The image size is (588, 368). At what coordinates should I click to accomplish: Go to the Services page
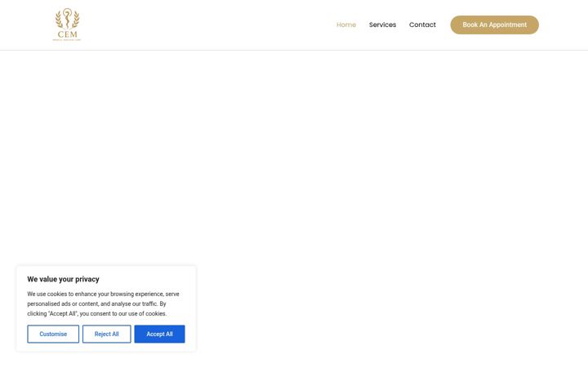click(382, 25)
